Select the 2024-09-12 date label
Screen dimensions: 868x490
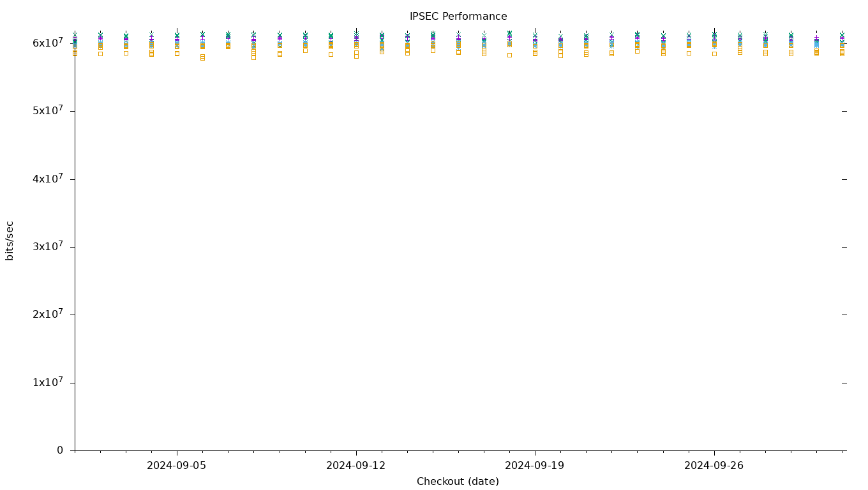(356, 466)
